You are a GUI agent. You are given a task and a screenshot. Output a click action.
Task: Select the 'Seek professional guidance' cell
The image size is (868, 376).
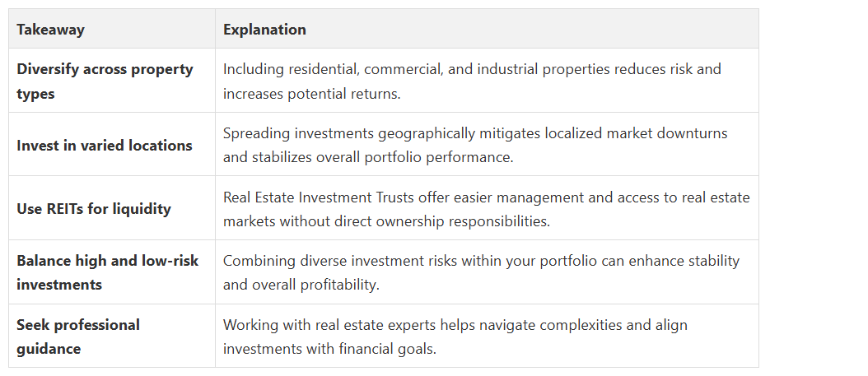[x=112, y=337]
